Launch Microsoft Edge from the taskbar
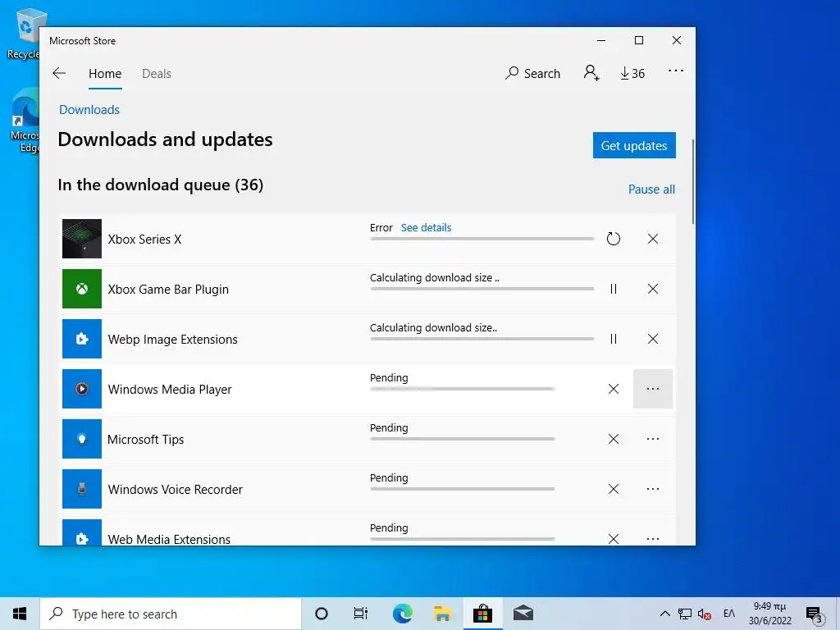This screenshot has width=840, height=630. tap(402, 614)
